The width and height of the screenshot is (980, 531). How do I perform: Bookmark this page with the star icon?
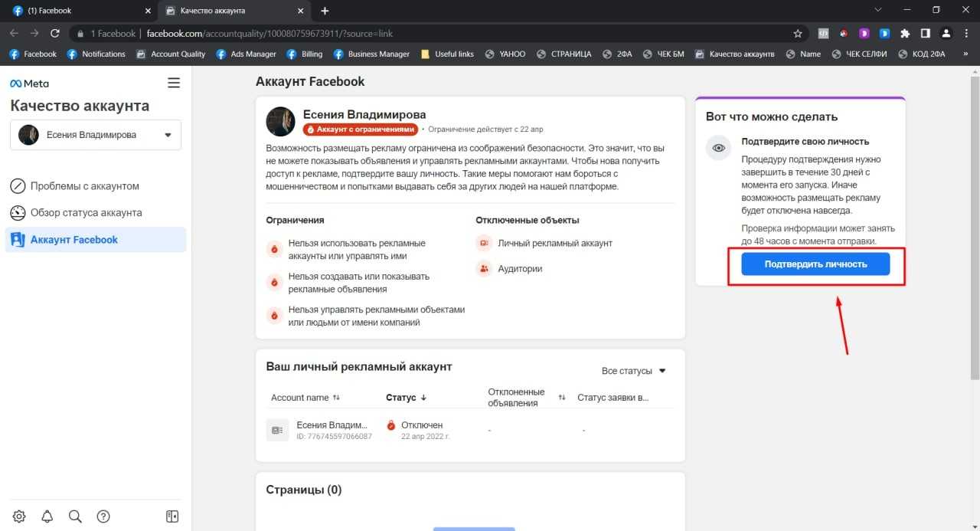[798, 34]
